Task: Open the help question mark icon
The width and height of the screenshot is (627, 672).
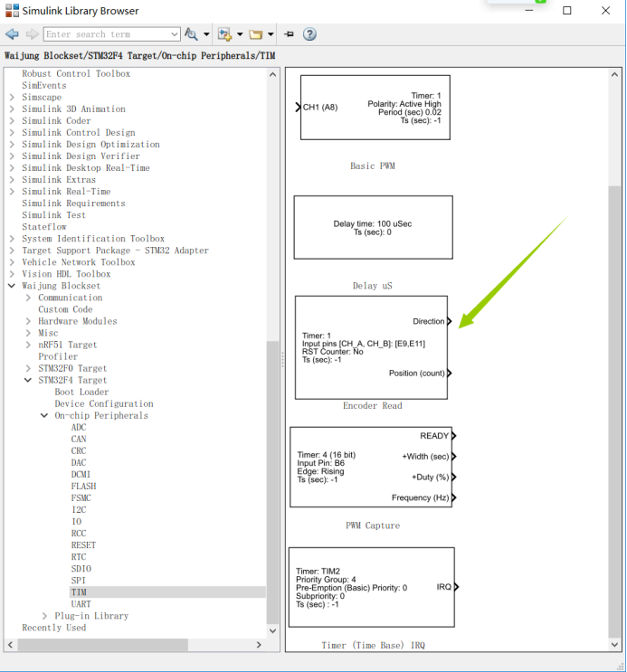Action: point(309,33)
